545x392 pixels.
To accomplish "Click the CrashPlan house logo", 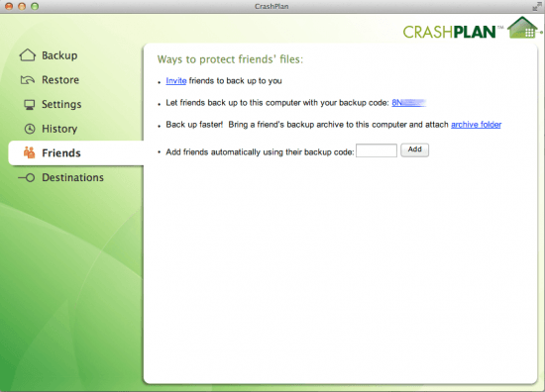I will pyautogui.click(x=523, y=28).
